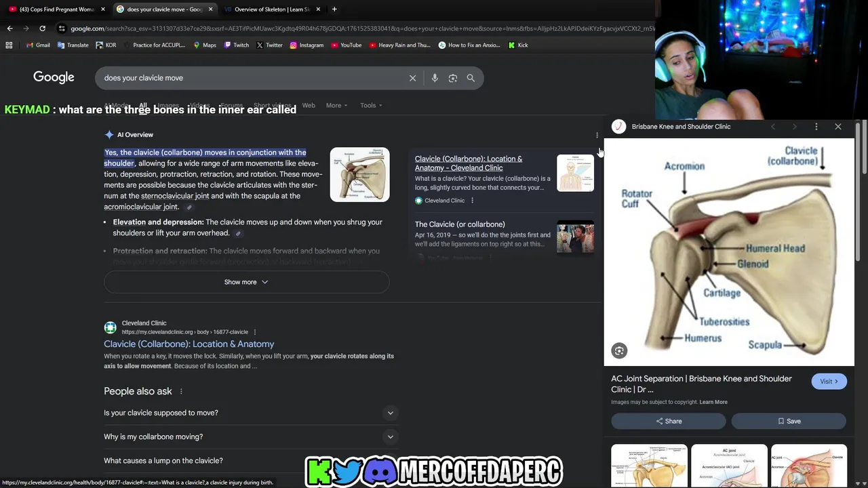Click the magnifier search button
The height and width of the screenshot is (488, 868).
pos(471,78)
